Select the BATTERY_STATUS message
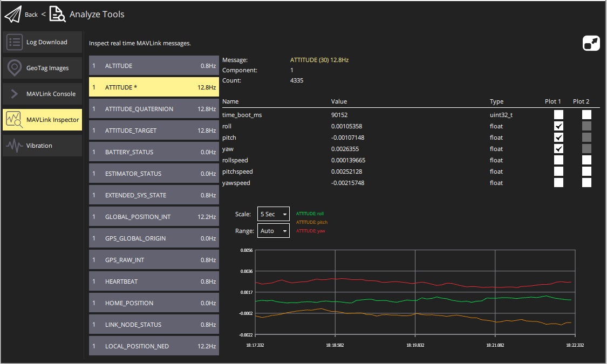 tap(154, 152)
